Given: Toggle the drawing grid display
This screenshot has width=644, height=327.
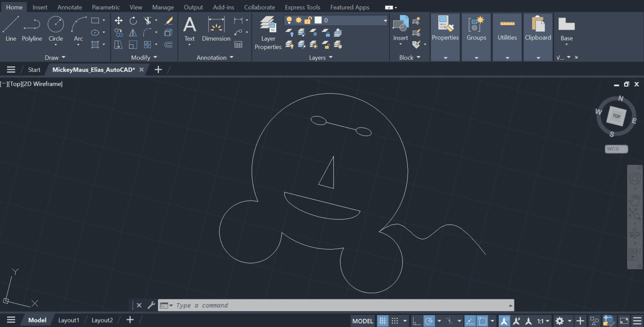Looking at the screenshot, I should coord(382,321).
